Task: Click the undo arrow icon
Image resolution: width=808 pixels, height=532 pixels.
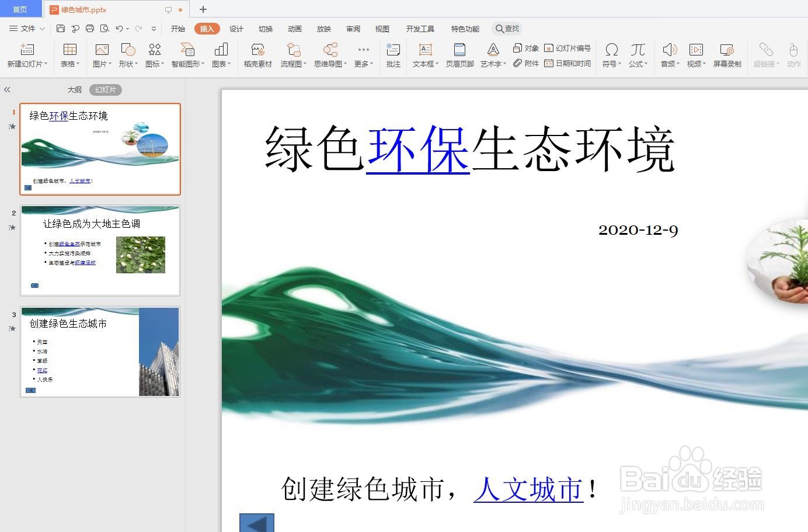Action: click(119, 28)
